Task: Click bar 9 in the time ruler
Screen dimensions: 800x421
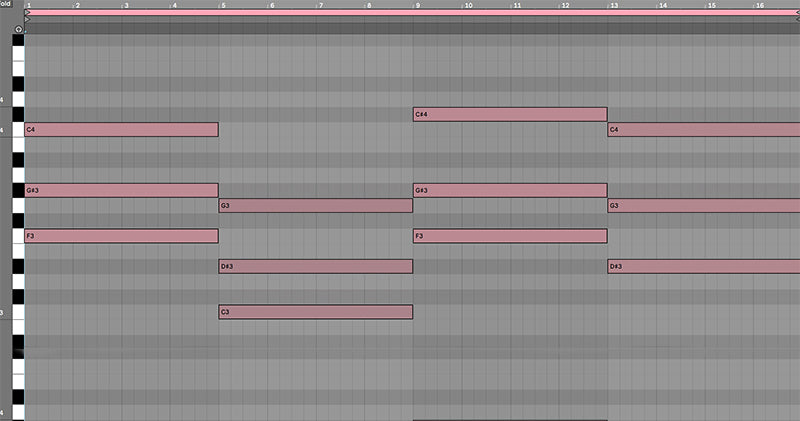Action: pos(418,5)
